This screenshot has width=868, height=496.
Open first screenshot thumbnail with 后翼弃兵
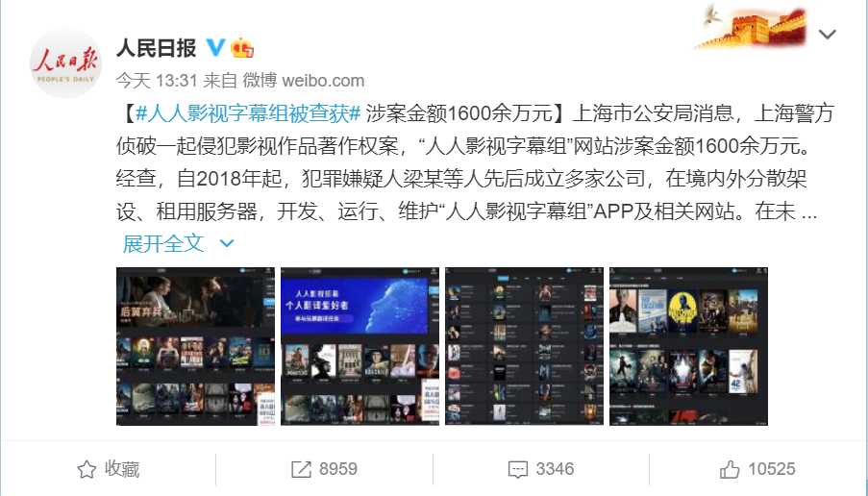click(x=195, y=347)
